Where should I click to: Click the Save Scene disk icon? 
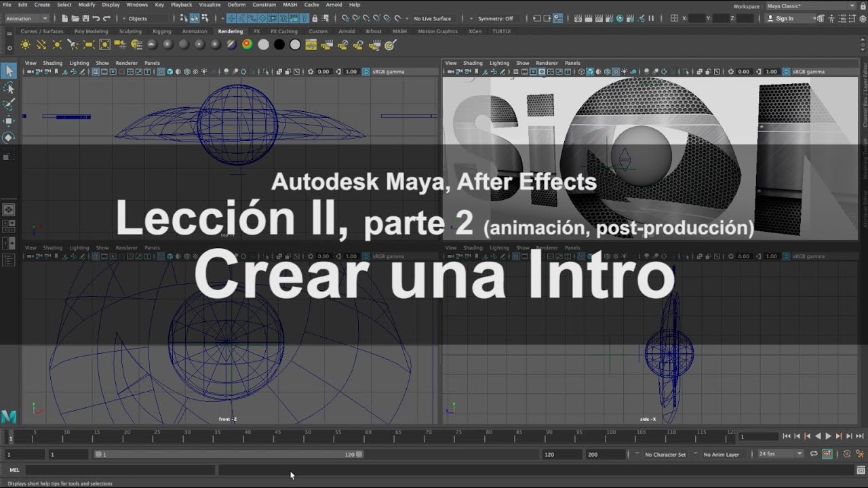tap(85, 18)
